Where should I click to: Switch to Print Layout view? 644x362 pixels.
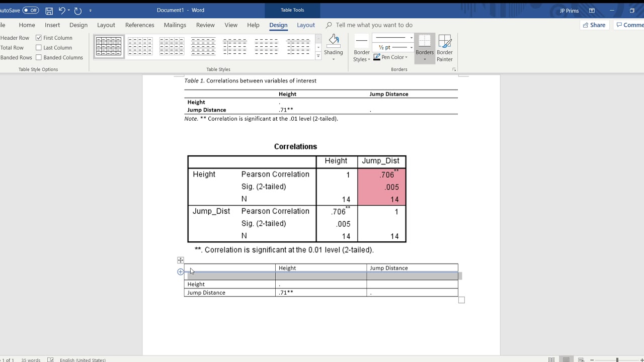[567, 360]
